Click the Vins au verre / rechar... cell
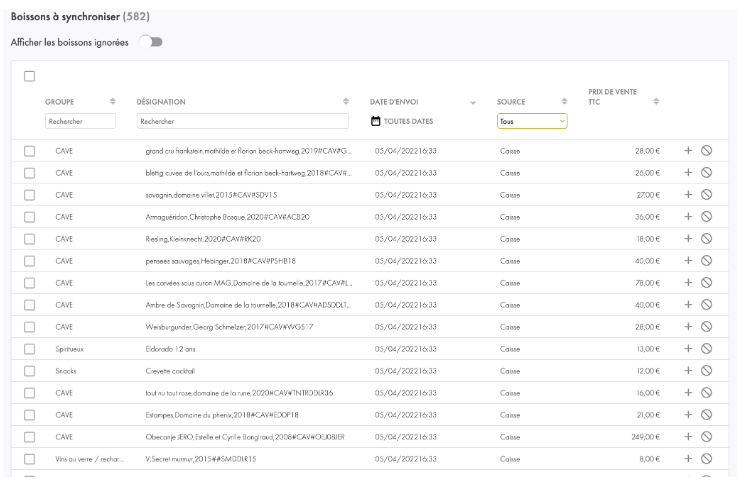The width and height of the screenshot is (737, 485). [x=90, y=459]
